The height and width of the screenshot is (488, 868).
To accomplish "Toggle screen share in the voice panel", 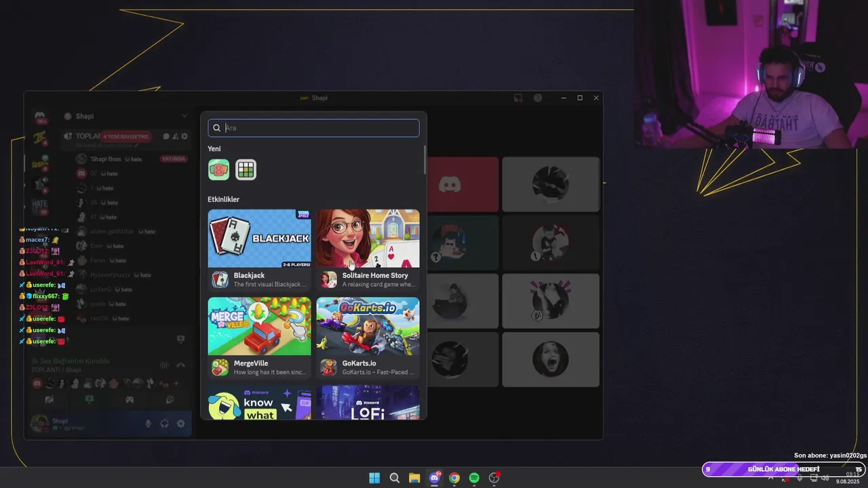I will (90, 400).
